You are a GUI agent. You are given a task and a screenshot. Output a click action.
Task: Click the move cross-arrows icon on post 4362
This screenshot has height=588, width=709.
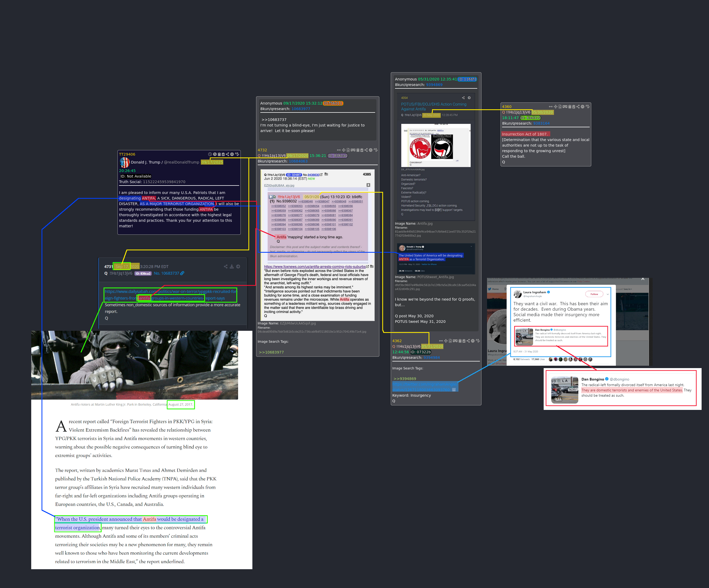click(x=446, y=341)
